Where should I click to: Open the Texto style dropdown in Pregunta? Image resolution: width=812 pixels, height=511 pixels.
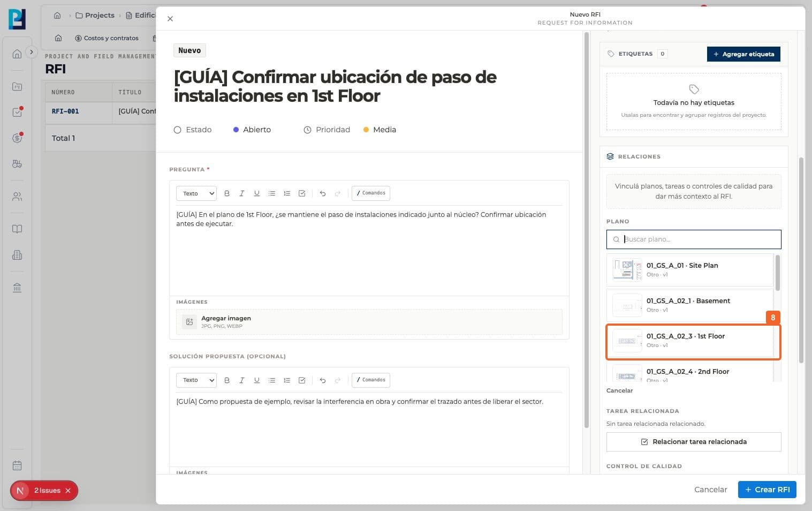pyautogui.click(x=196, y=193)
